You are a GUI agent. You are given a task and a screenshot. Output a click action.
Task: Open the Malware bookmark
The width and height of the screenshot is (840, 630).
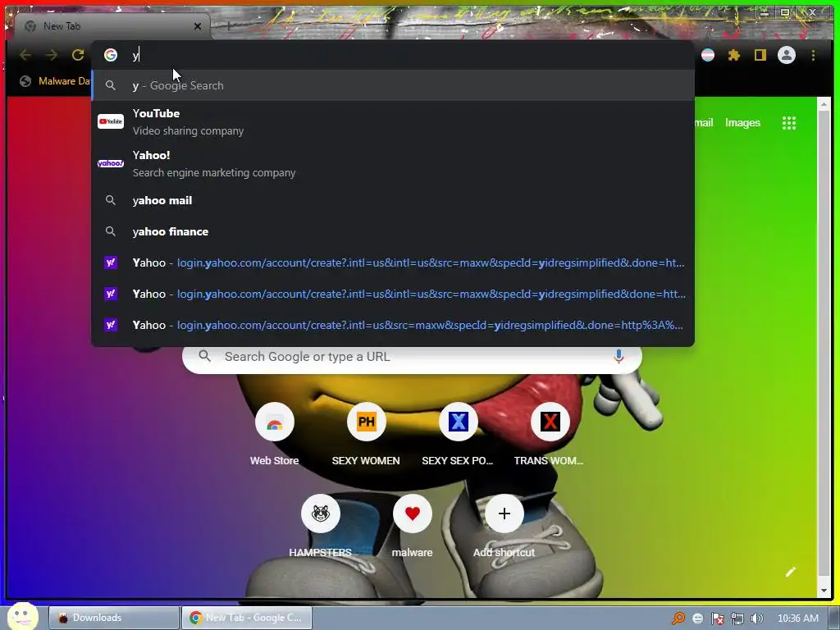click(56, 81)
